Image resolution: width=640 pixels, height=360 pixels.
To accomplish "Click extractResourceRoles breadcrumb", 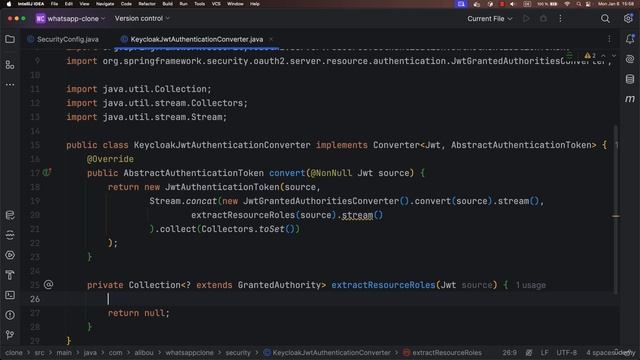I will [442, 352].
